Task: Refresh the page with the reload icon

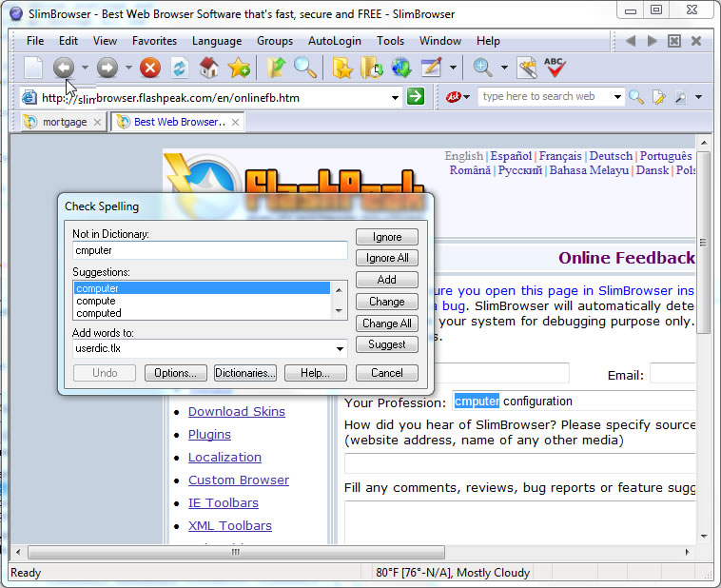Action: click(x=180, y=69)
